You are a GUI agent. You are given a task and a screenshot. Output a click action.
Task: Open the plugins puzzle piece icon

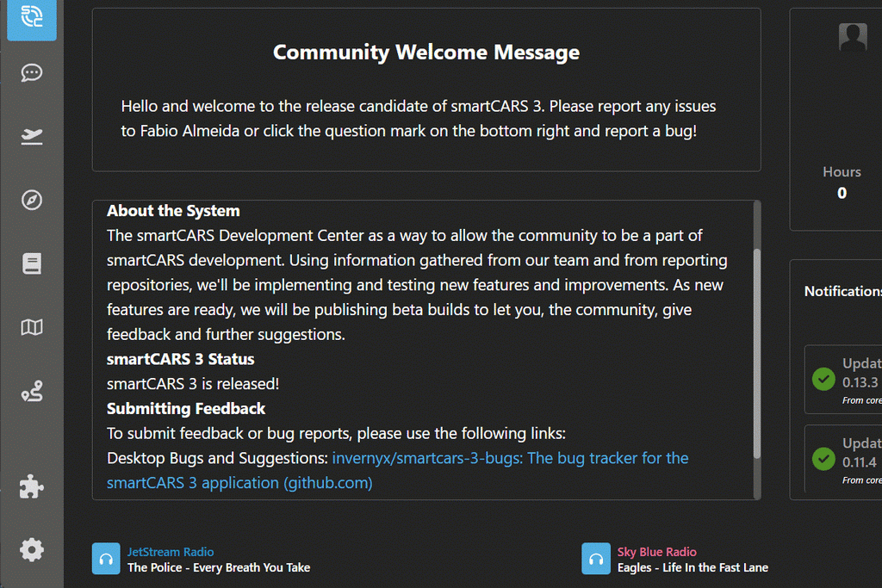click(x=32, y=487)
